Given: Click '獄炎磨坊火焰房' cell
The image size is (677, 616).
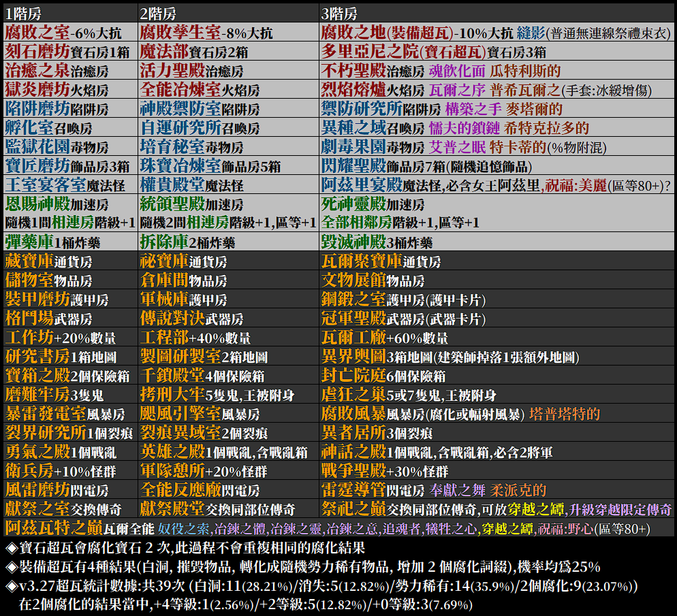Looking at the screenshot, I should [70, 89].
